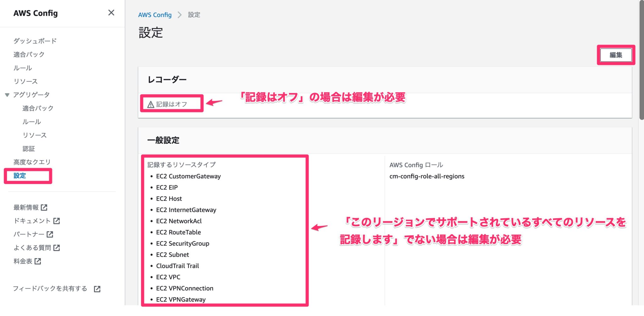The height and width of the screenshot is (316, 644).
Task: Click the 編集 button
Action: pyautogui.click(x=616, y=55)
